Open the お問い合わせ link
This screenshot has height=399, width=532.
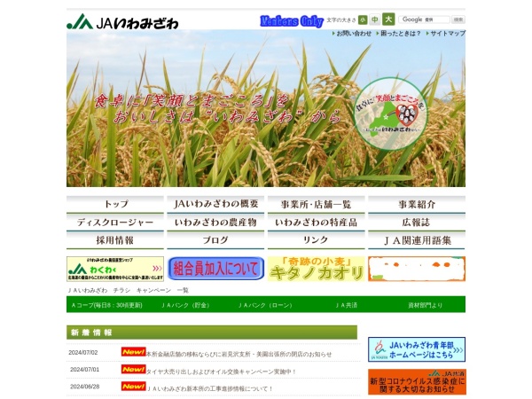352,34
